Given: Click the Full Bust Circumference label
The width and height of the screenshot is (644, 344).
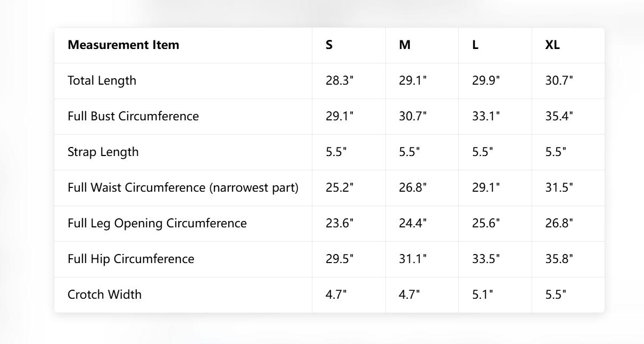Looking at the screenshot, I should 133,117.
